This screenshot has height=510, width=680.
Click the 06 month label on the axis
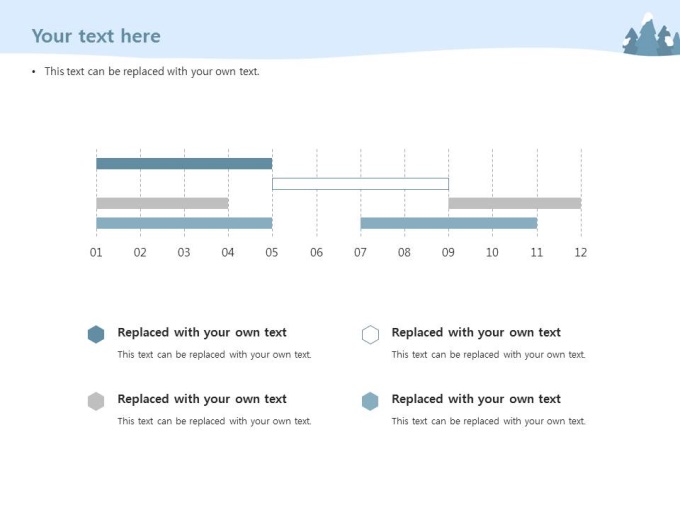(317, 252)
